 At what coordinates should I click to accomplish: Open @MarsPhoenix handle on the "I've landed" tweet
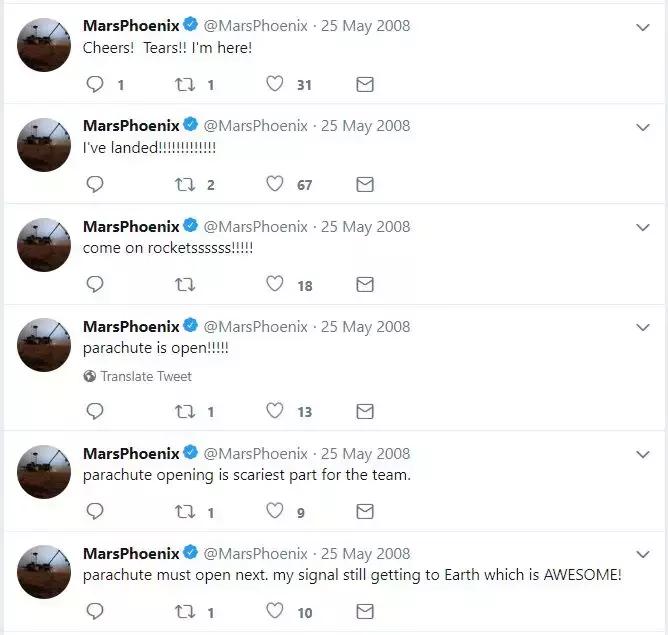pos(255,126)
